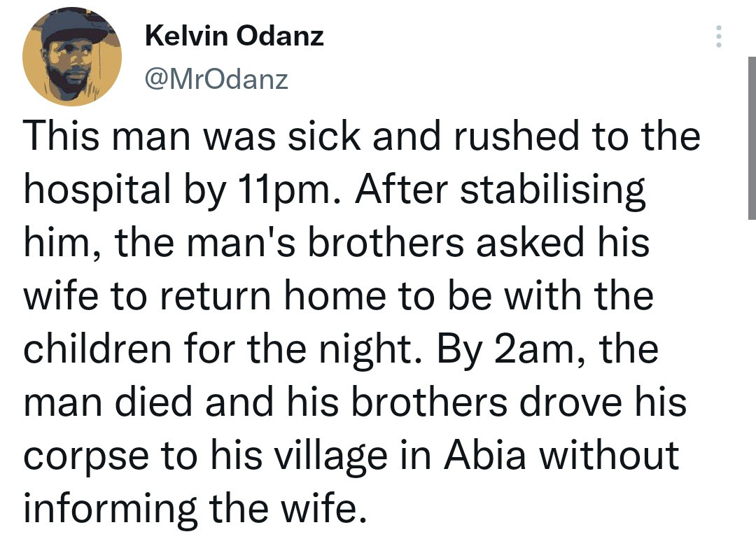This screenshot has width=756, height=539.
Task: Open the Kelvin Odanz display name link
Action: coord(234,36)
